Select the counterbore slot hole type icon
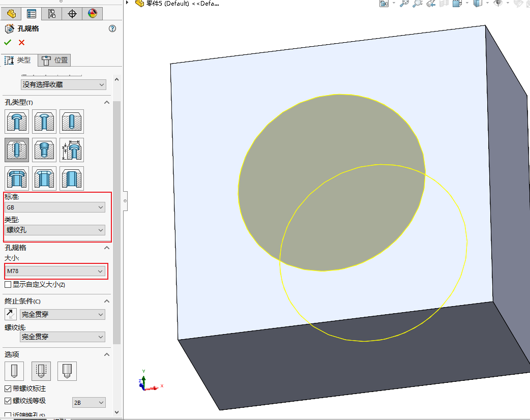The width and height of the screenshot is (530, 420). pyautogui.click(x=16, y=178)
